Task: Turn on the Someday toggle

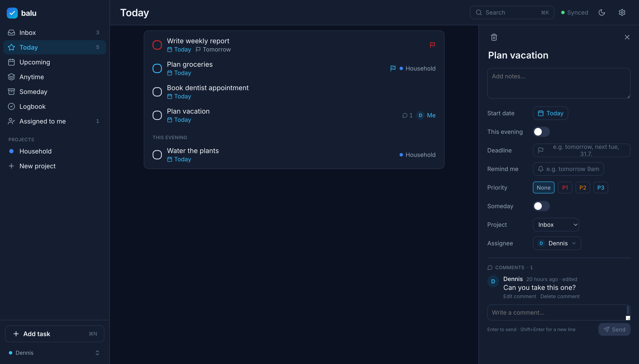Action: pos(541,206)
